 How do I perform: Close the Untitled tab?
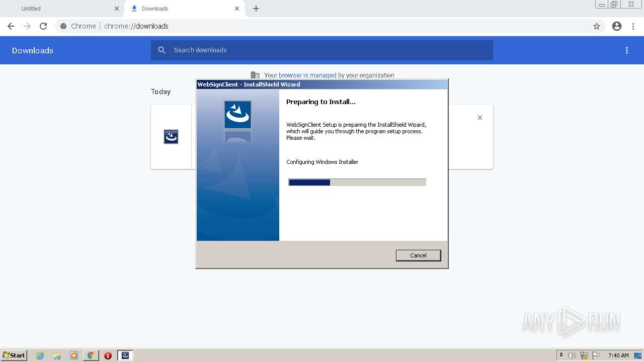point(117,9)
